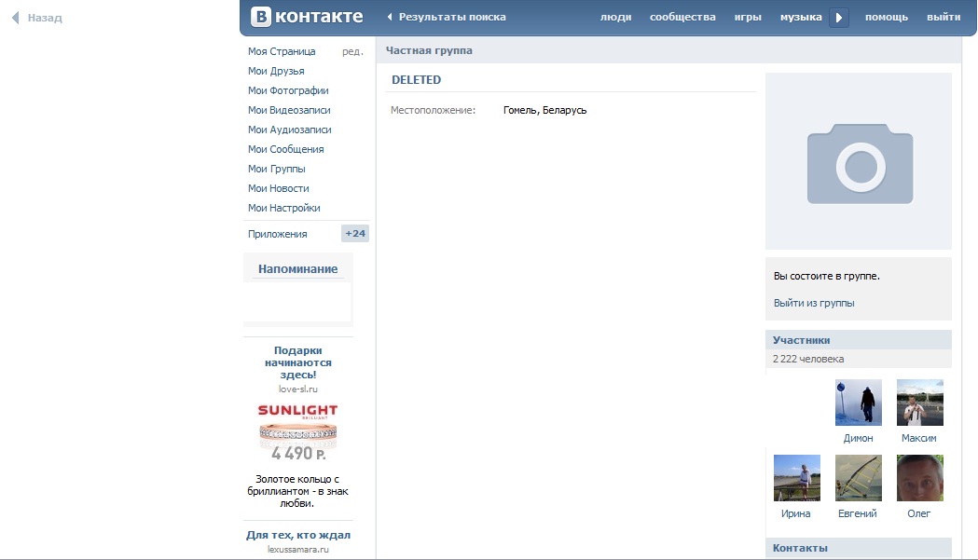Open Димон's member avatar

pos(859,403)
